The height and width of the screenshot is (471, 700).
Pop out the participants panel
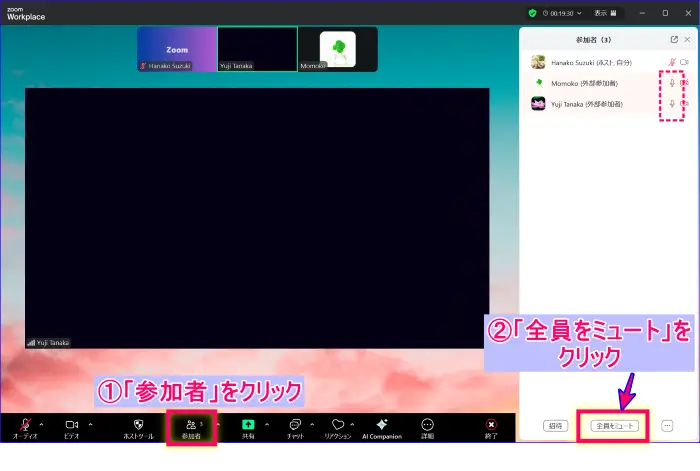coord(673,39)
